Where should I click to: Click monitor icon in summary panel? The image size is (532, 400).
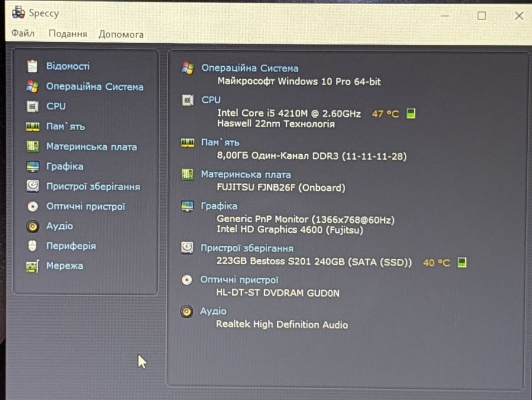pyautogui.click(x=187, y=206)
